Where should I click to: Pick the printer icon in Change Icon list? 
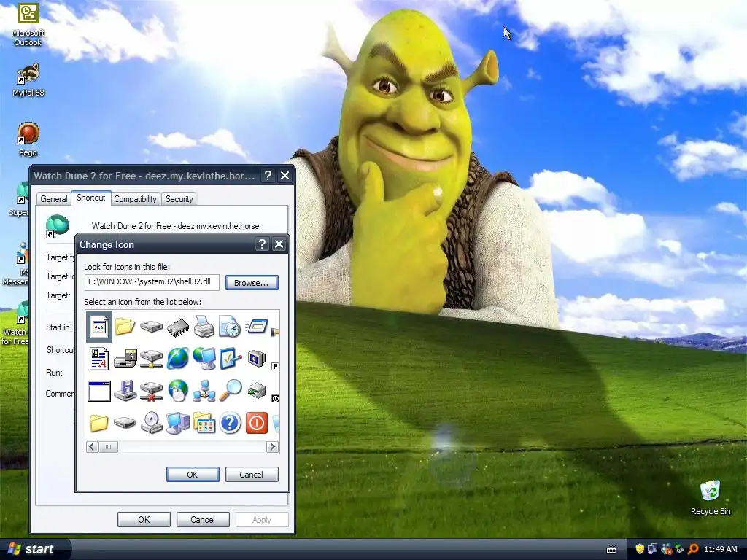pyautogui.click(x=204, y=327)
